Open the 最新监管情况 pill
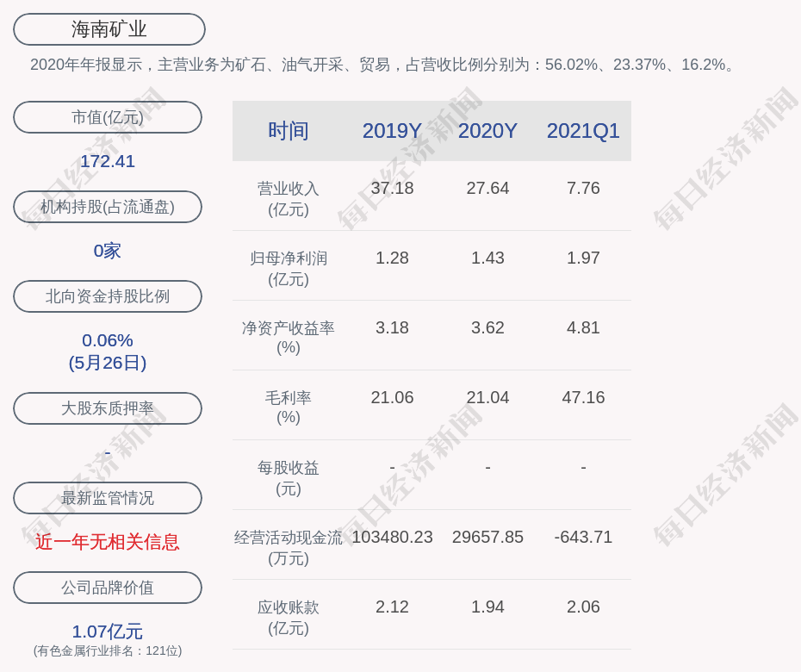Screen dimensions: 801x672 tap(108, 498)
